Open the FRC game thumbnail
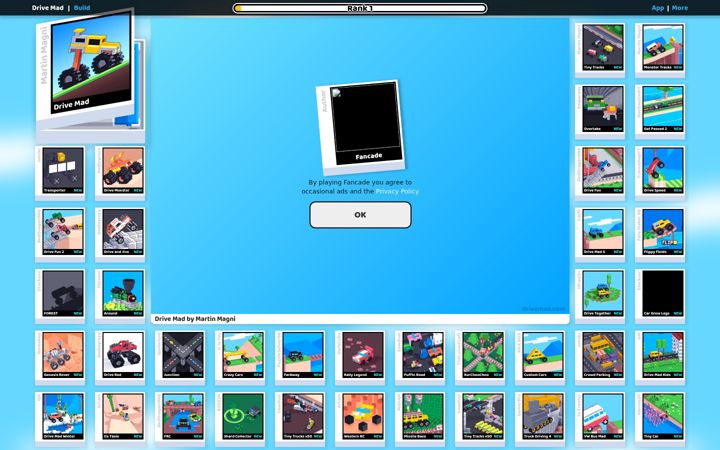 pyautogui.click(x=180, y=419)
